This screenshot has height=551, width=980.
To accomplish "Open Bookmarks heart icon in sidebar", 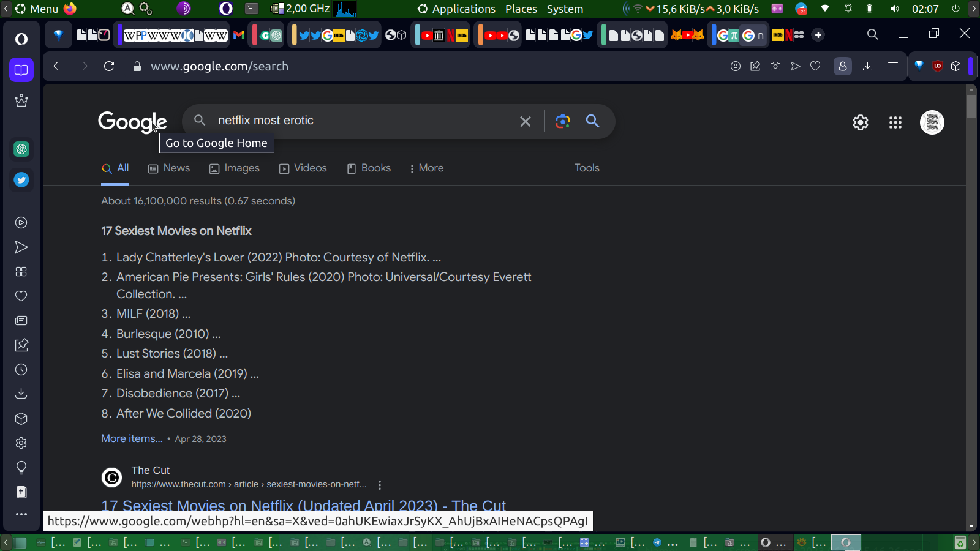I will click(21, 296).
